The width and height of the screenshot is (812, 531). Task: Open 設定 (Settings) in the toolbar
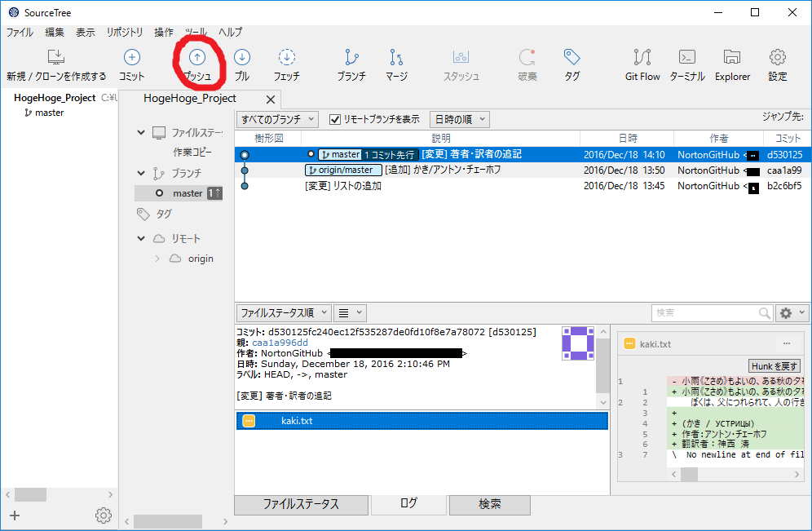(777, 65)
